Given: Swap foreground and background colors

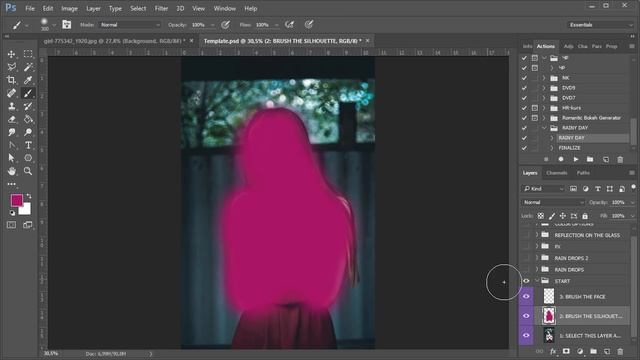Looking at the screenshot, I should (x=29, y=196).
